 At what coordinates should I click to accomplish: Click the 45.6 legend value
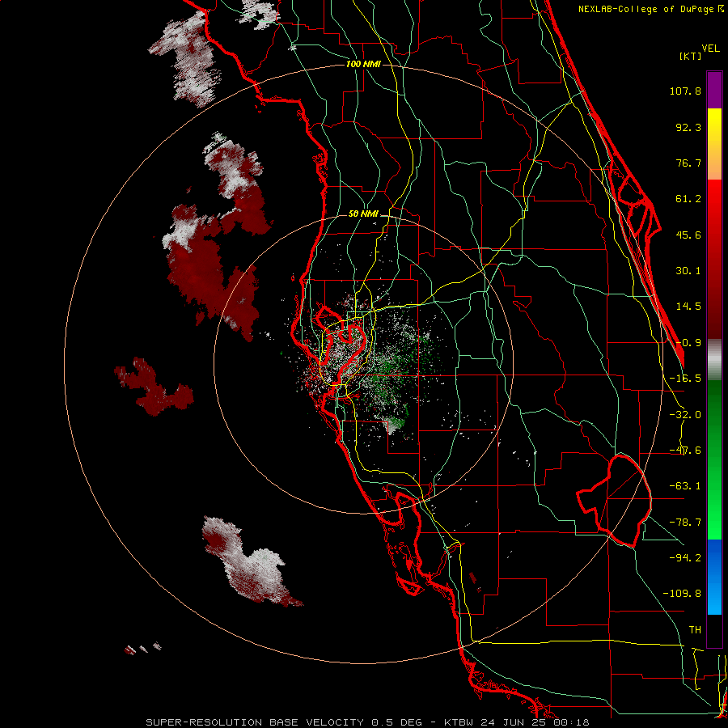tap(688, 235)
